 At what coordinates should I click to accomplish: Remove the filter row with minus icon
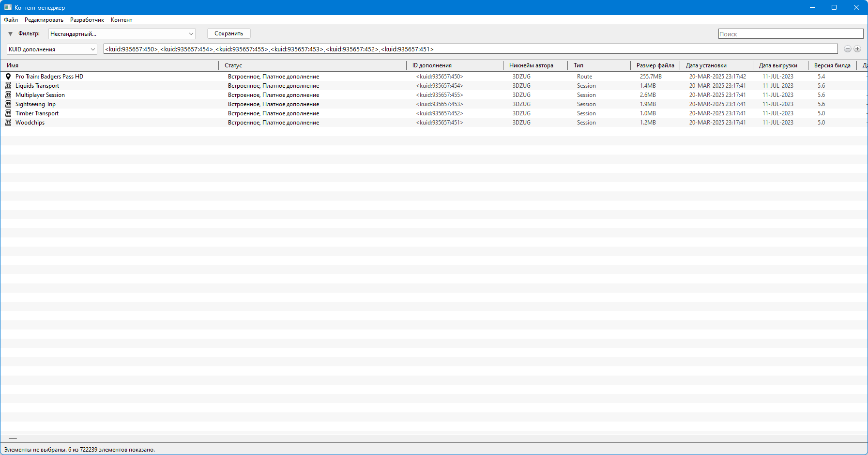[848, 49]
